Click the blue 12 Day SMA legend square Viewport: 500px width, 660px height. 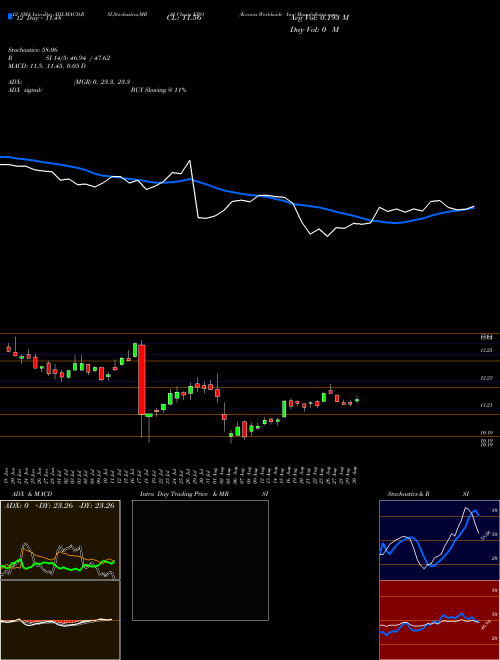coord(10,16)
